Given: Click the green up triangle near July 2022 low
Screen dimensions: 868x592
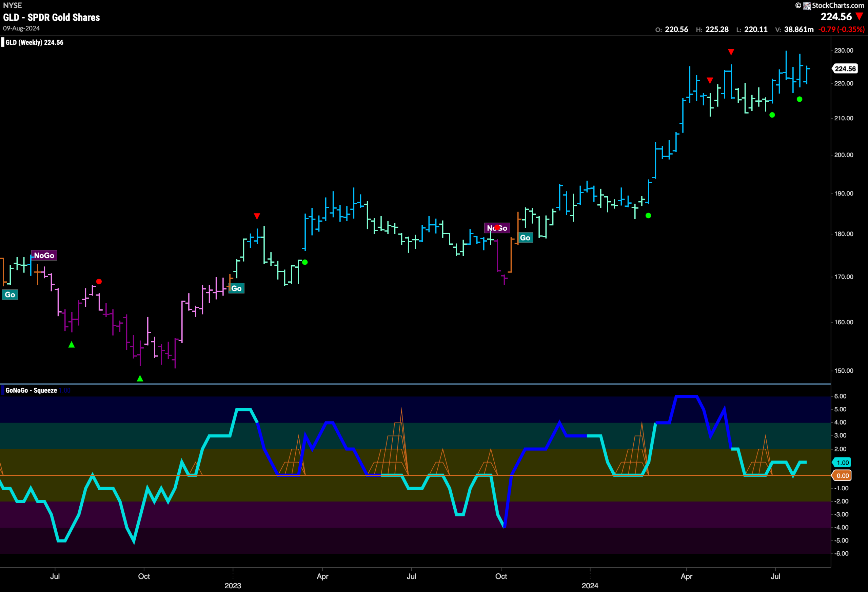Looking at the screenshot, I should point(72,345).
